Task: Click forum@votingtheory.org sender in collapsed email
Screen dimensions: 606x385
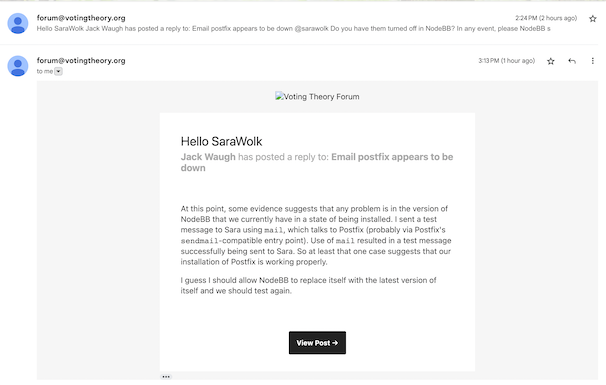Action: pyautogui.click(x=81, y=18)
